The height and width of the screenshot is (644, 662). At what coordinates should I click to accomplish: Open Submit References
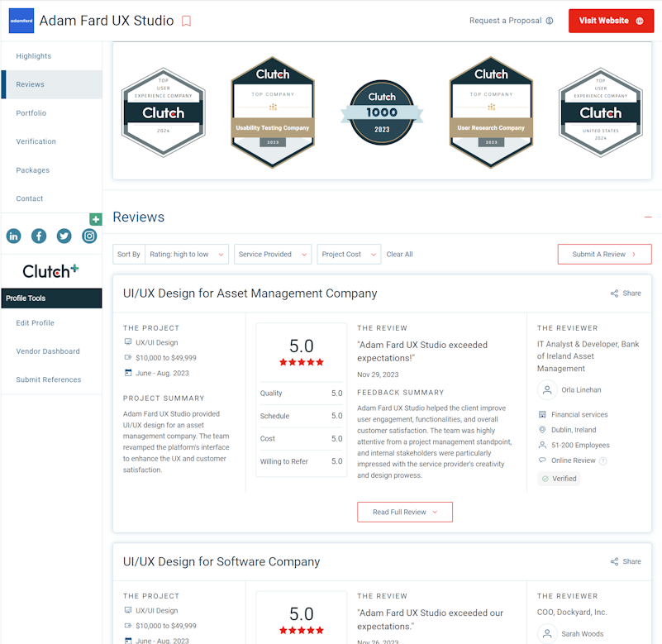(49, 379)
